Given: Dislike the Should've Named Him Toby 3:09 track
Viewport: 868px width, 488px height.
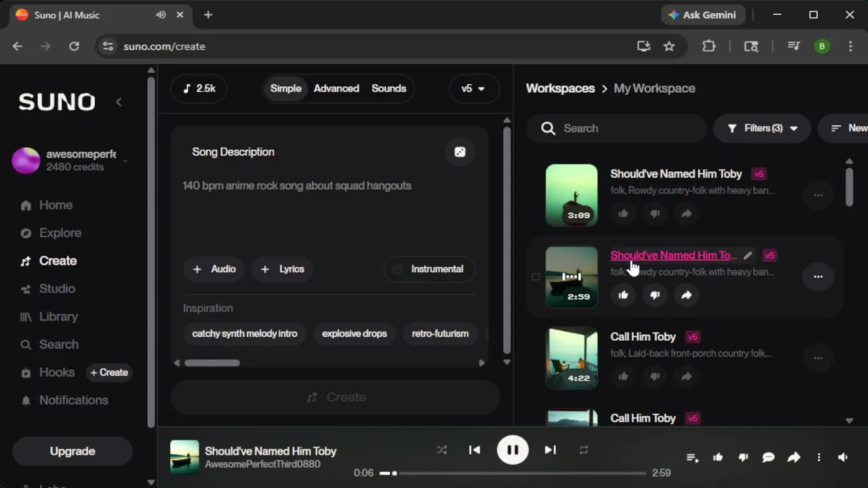Looking at the screenshot, I should [655, 213].
